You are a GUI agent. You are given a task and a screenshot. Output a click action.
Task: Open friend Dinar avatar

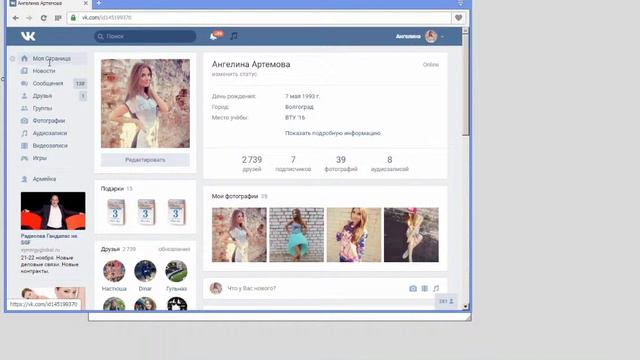145,271
